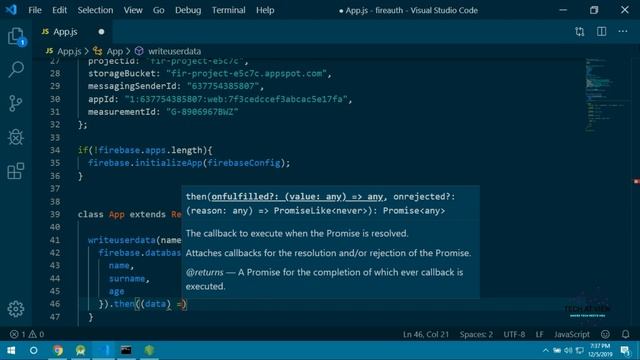The image size is (640, 360).
Task: Switch to Visual Studio Code on taskbar
Action: click(x=103, y=350)
